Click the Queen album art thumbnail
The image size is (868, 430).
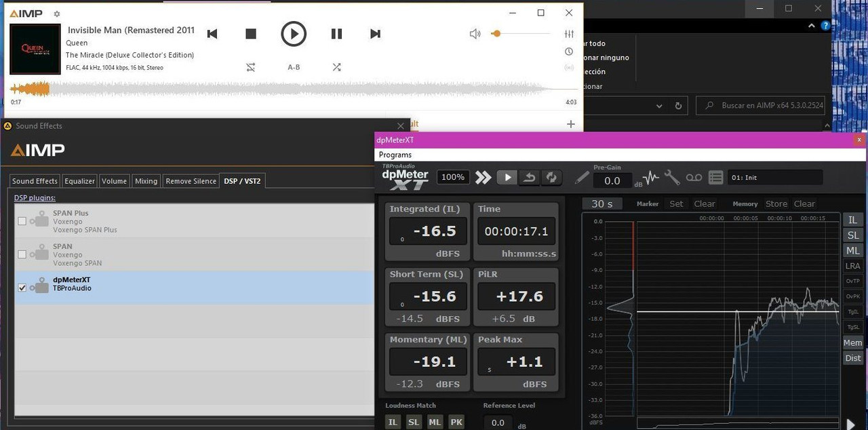[35, 49]
